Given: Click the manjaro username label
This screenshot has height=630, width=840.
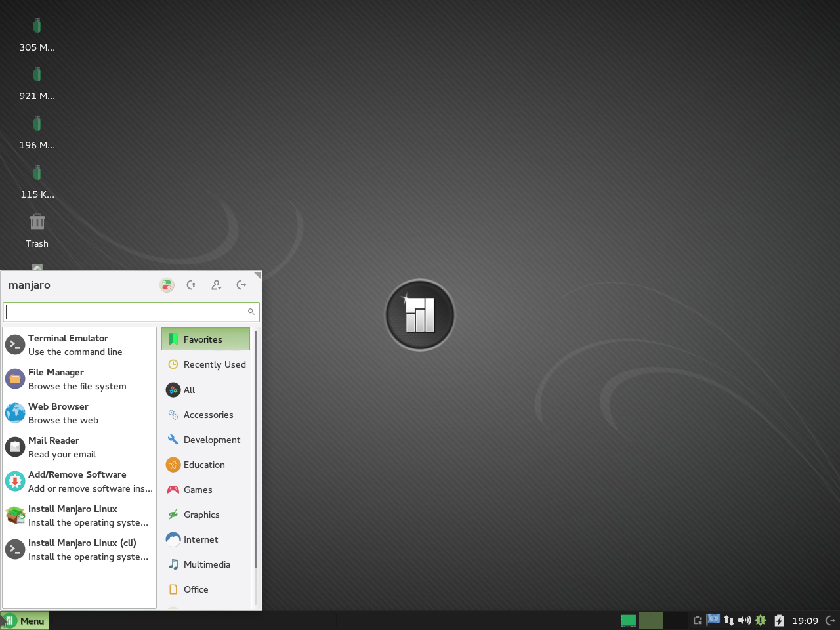Looking at the screenshot, I should click(30, 285).
